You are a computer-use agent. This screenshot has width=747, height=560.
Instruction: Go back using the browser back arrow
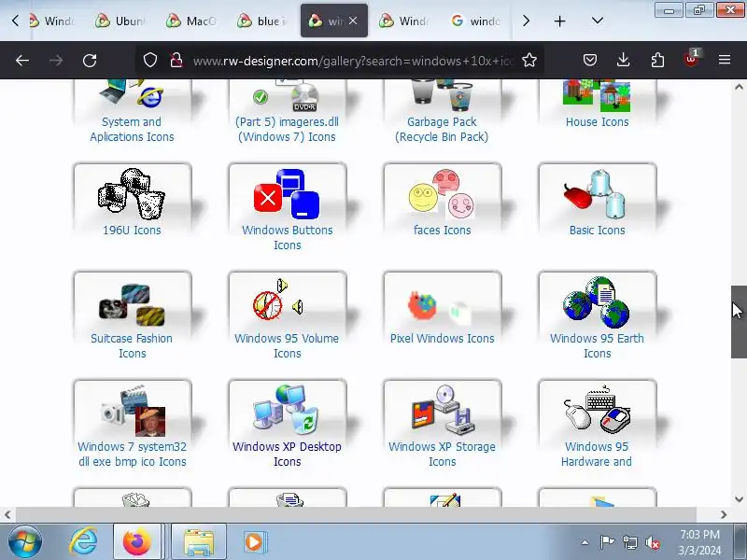pos(22,61)
